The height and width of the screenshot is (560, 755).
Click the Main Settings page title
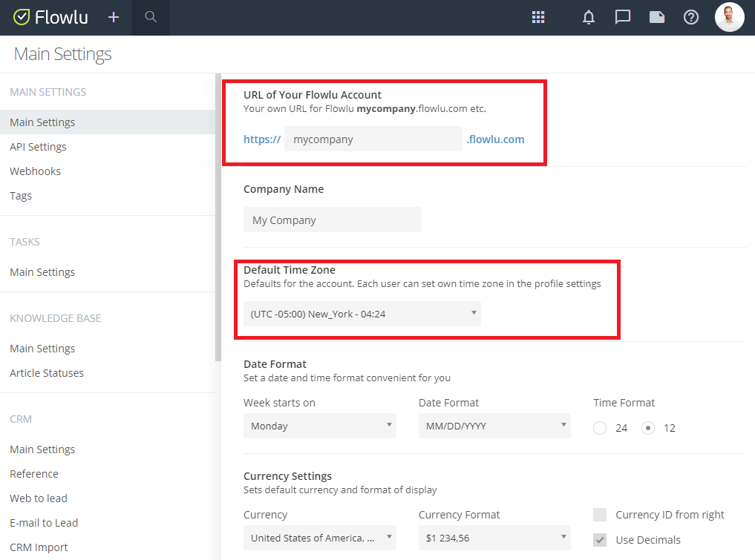click(x=62, y=54)
